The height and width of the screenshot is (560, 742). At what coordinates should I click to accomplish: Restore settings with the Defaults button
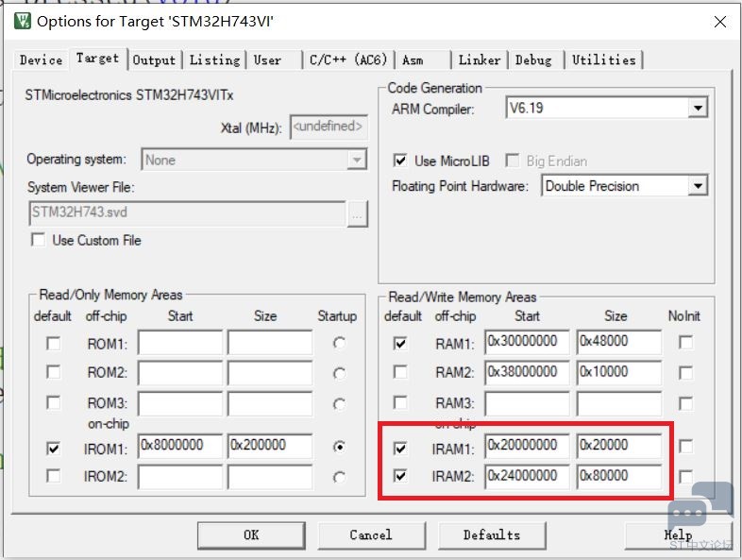click(492, 535)
